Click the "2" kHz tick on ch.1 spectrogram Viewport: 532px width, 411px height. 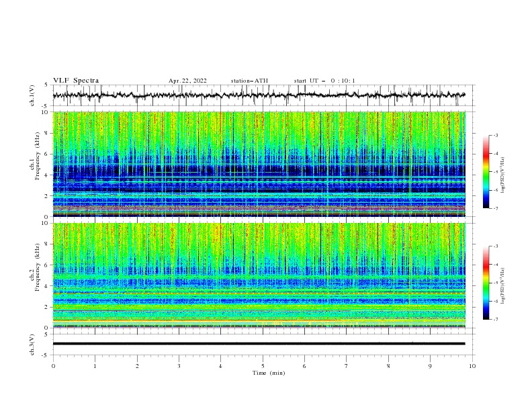[x=47, y=195]
